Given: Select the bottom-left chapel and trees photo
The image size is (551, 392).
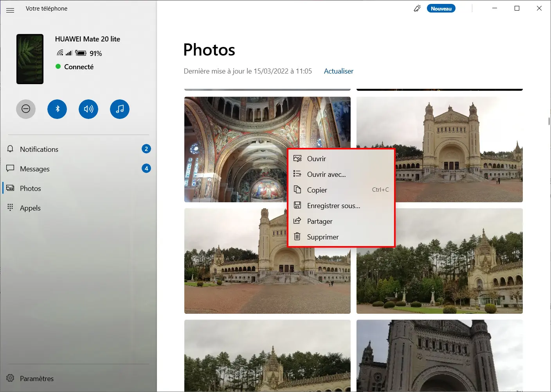Looking at the screenshot, I should coord(267,356).
